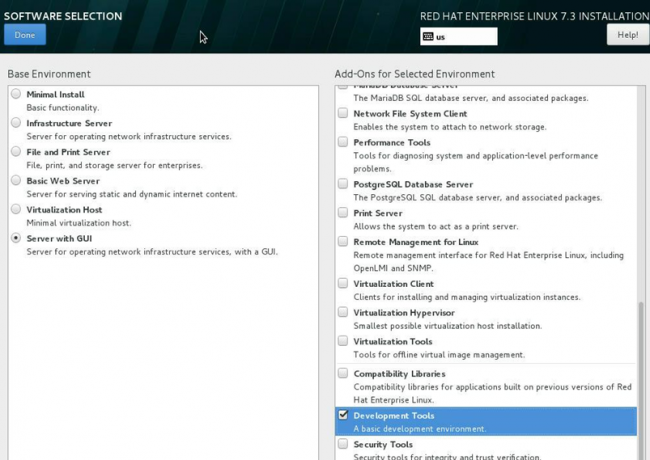Check the Virtualization Client add-on
650x460 pixels.
pyautogui.click(x=343, y=283)
